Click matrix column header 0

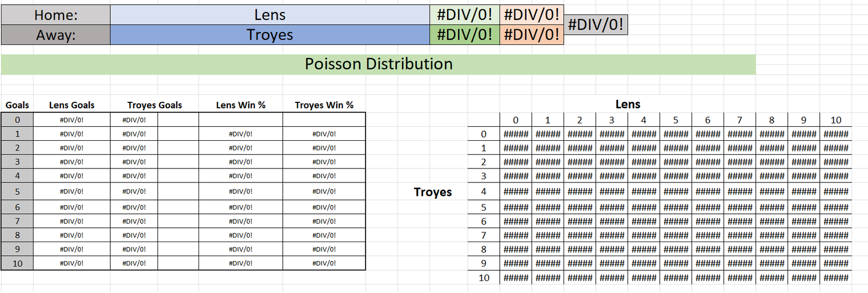point(515,120)
